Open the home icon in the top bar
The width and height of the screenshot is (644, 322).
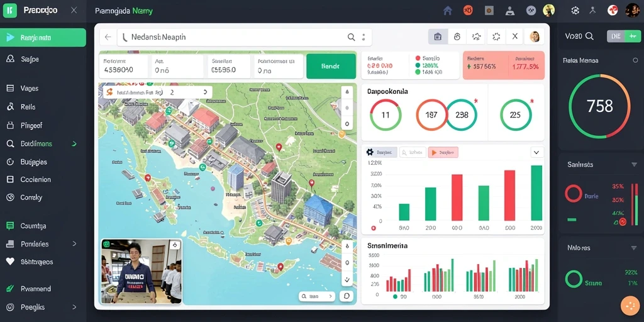448,11
